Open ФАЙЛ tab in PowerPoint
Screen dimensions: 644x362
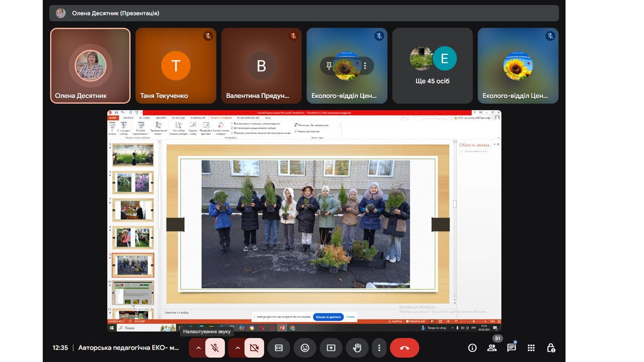(x=113, y=118)
